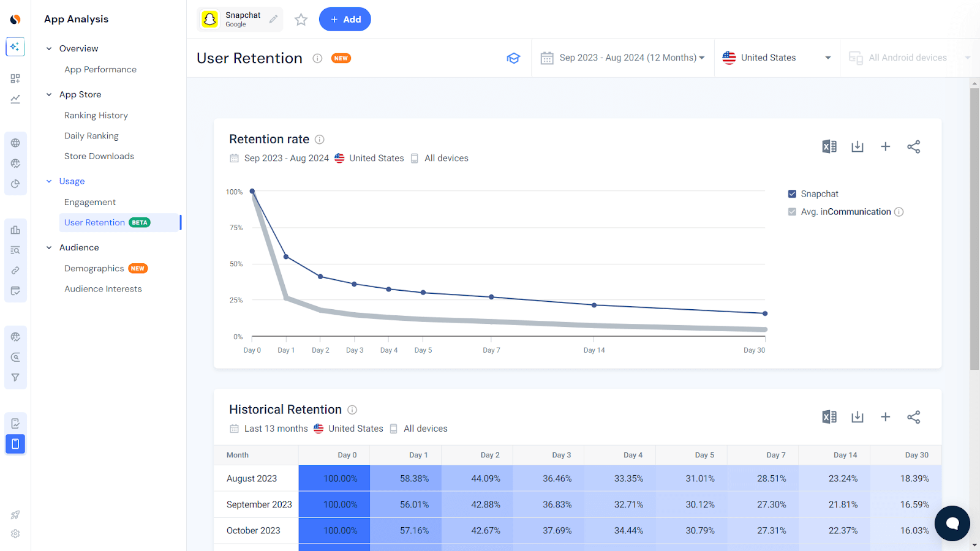Share the Retention rate chart
The height and width of the screenshot is (551, 980).
coord(913,146)
